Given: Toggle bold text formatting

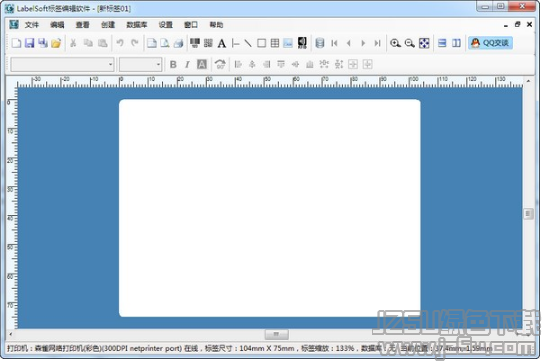Looking at the screenshot, I should tap(173, 64).
